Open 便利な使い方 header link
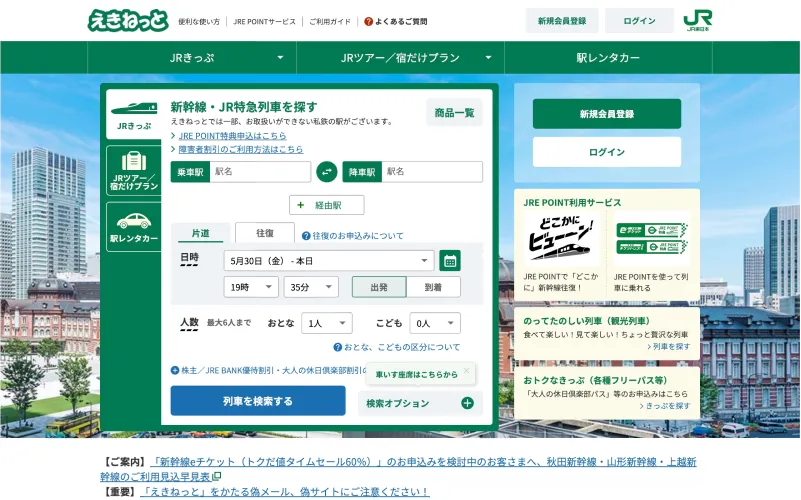 click(x=199, y=21)
